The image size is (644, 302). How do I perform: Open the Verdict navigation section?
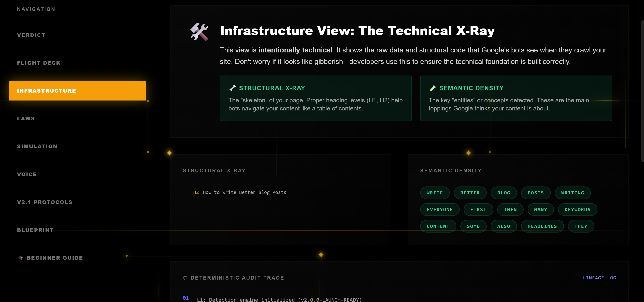31,35
